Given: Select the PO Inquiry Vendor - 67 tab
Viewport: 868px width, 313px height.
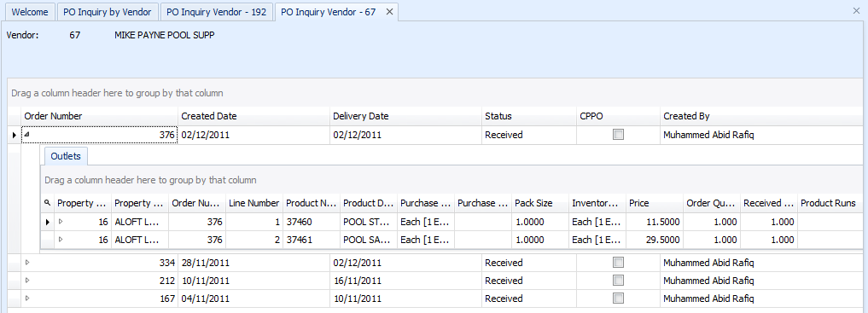Looking at the screenshot, I should tap(329, 12).
